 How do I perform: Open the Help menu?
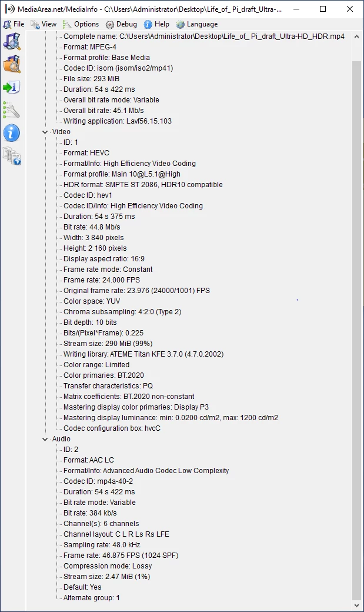coord(156,24)
